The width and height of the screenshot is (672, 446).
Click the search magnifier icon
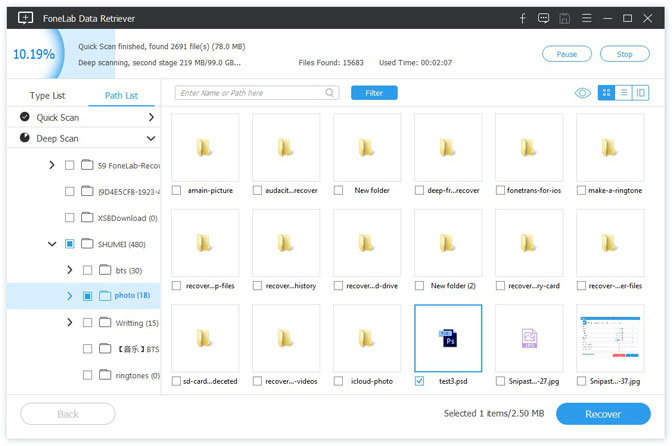click(329, 93)
